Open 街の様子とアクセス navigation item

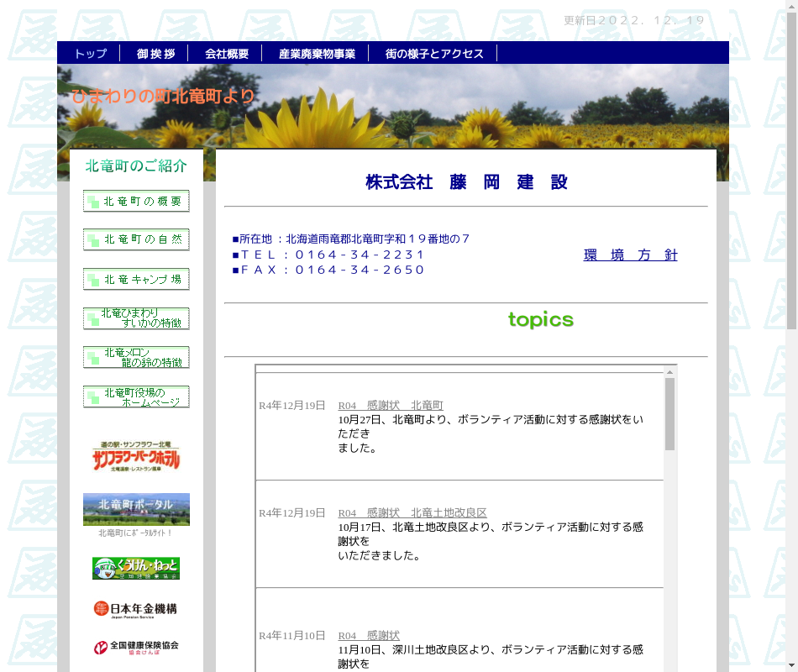click(434, 54)
